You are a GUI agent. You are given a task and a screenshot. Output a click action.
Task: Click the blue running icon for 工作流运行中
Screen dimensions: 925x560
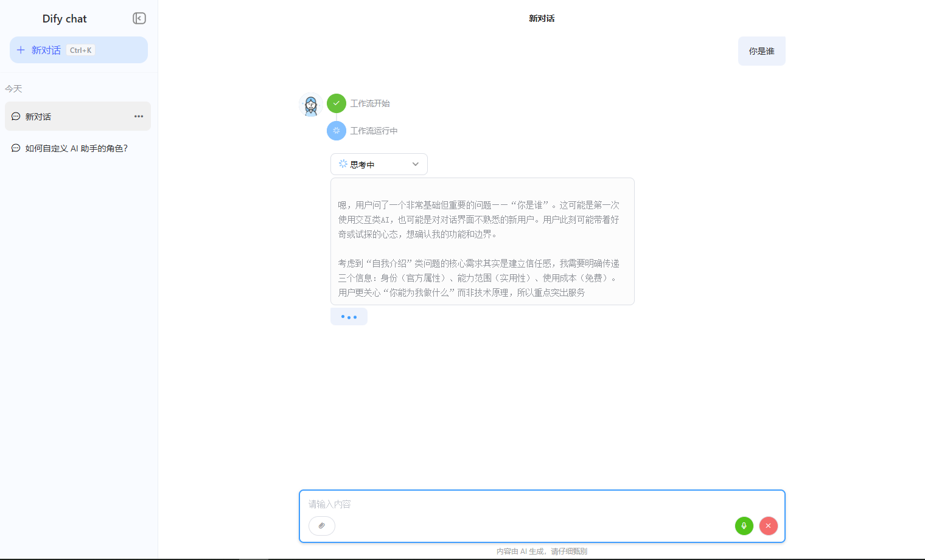tap(337, 131)
